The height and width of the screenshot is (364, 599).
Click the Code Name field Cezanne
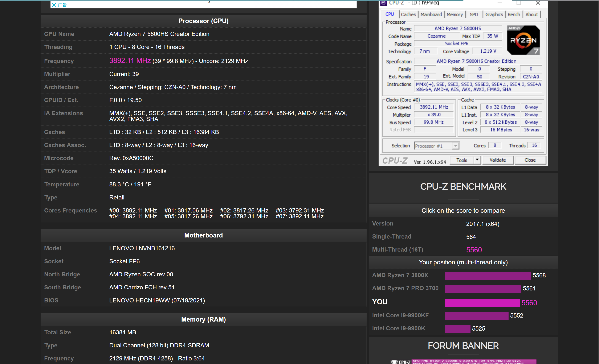[x=436, y=36]
